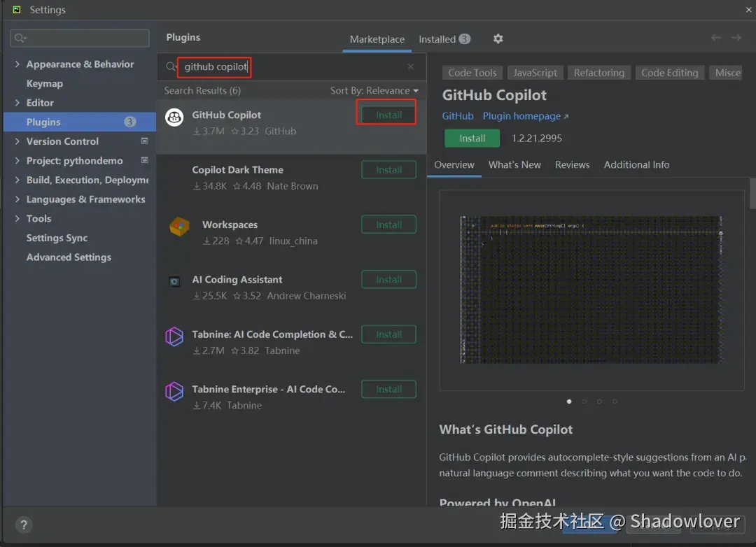The width and height of the screenshot is (756, 547).
Task: Select the Plugins settings item
Action: (x=80, y=122)
